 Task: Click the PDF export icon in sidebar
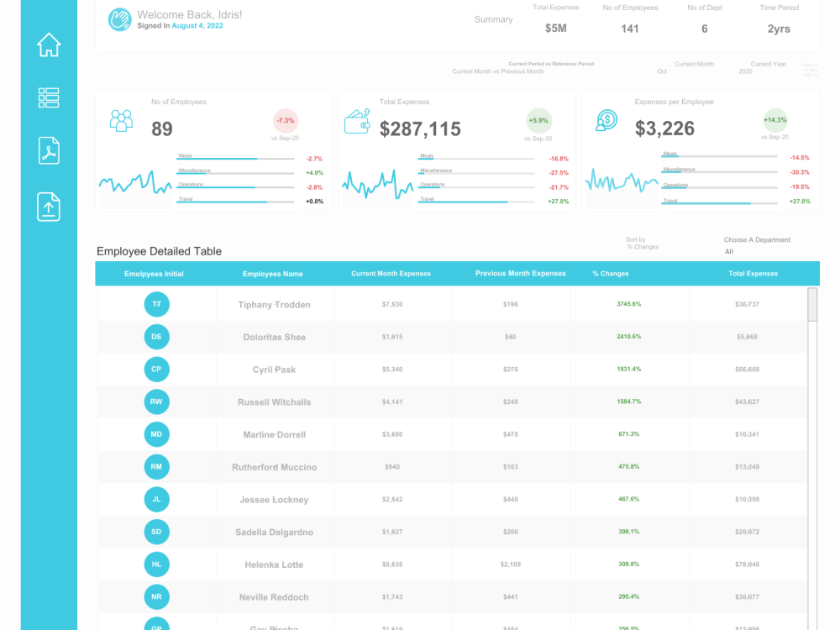pos(49,151)
